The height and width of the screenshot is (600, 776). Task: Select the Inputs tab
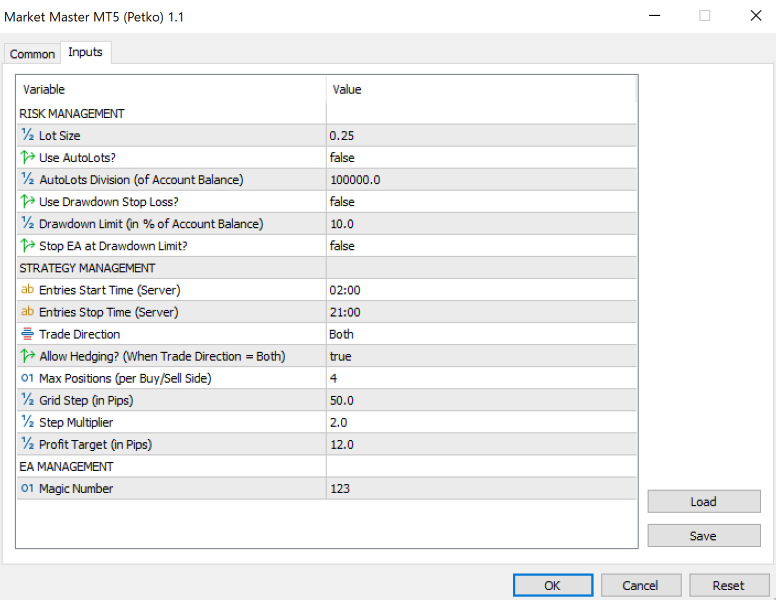tap(85, 52)
